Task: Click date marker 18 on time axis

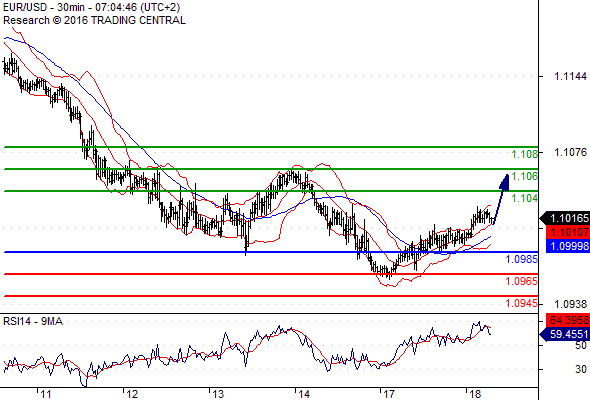Action: coord(475,394)
